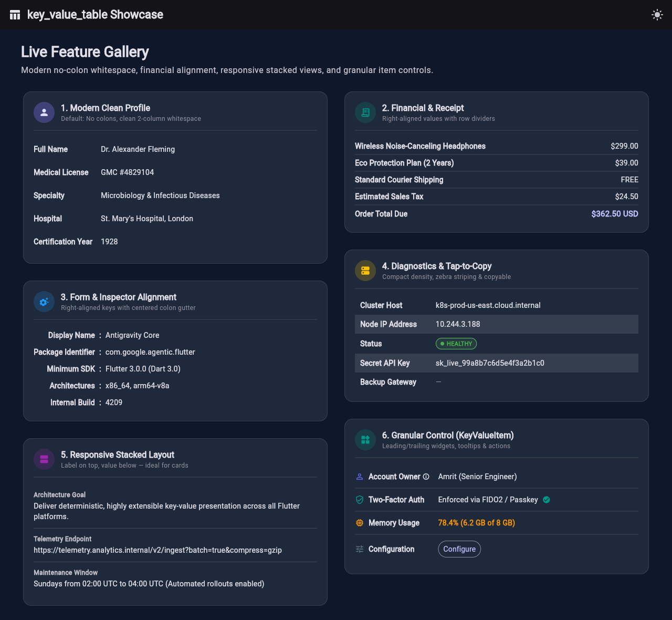
Task: Click the memory chip icon beside Memory Usage
Action: pyautogui.click(x=360, y=523)
